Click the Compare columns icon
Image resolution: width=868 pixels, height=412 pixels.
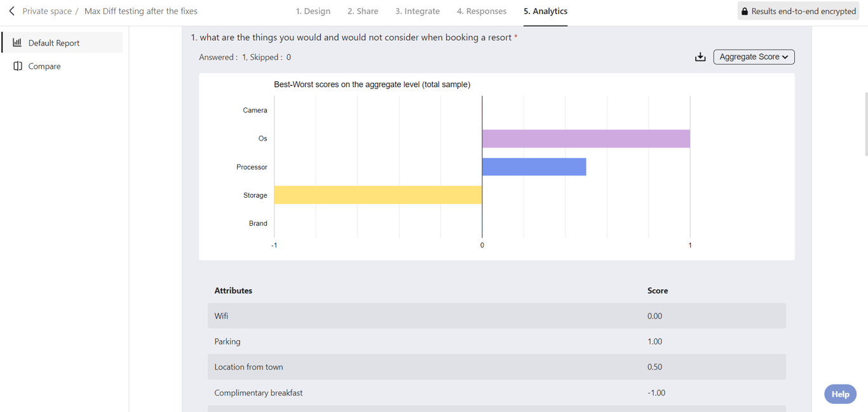18,66
